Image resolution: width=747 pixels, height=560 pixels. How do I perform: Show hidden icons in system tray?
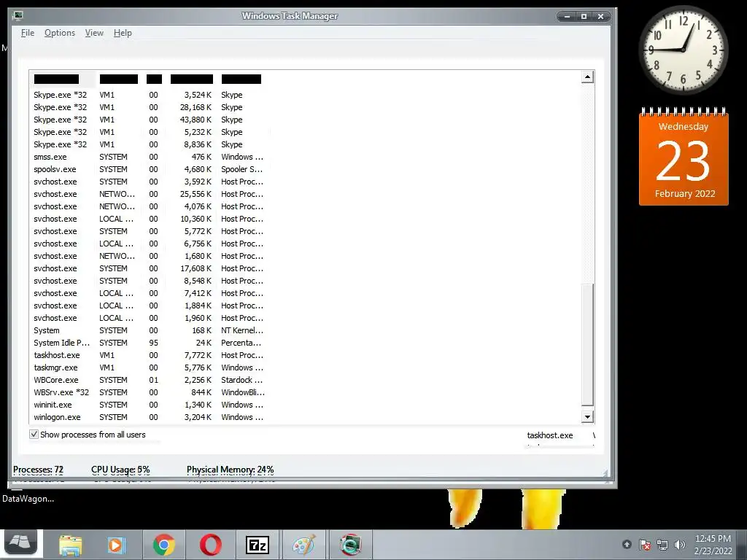click(x=627, y=544)
